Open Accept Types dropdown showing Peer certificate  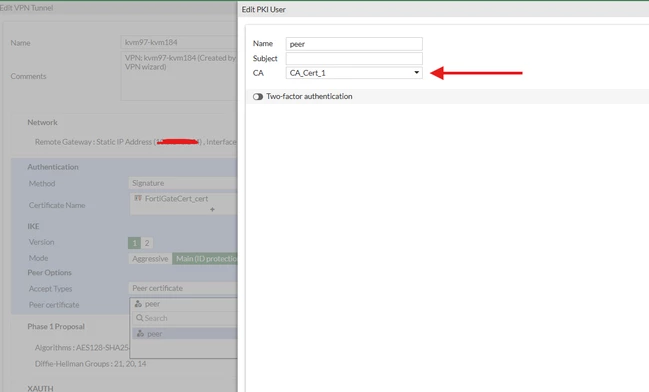(183, 288)
